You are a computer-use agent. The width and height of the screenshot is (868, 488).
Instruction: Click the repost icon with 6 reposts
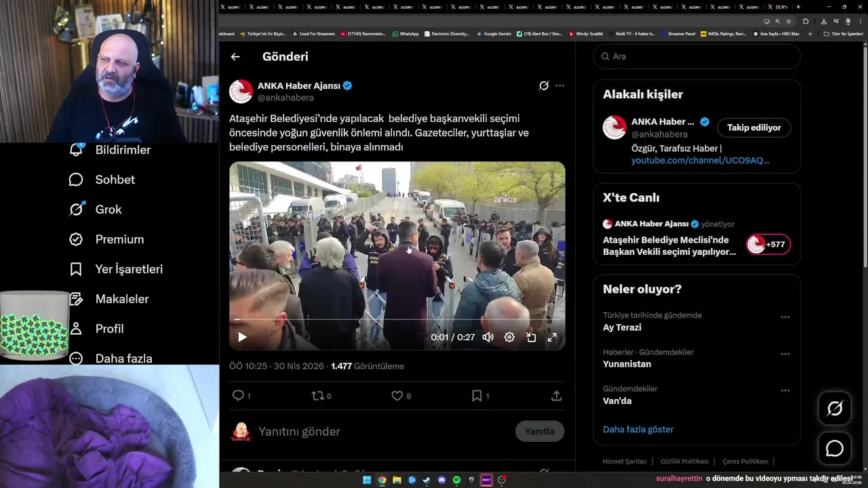coord(321,396)
